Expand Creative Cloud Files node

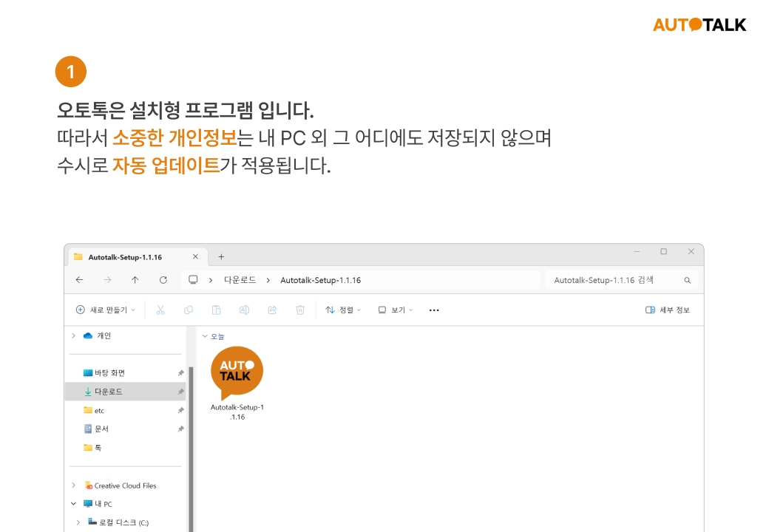point(73,485)
